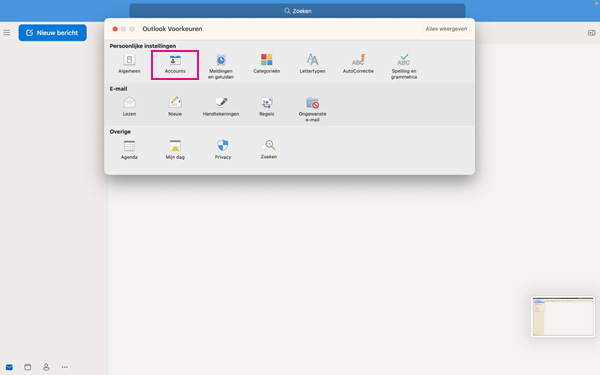Open the Lettertypen preferences
This screenshot has width=600, height=375.
(x=312, y=64)
